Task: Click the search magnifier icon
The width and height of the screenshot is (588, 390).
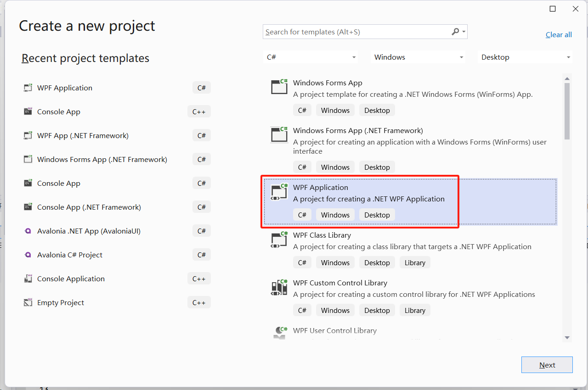Action: [x=455, y=32]
